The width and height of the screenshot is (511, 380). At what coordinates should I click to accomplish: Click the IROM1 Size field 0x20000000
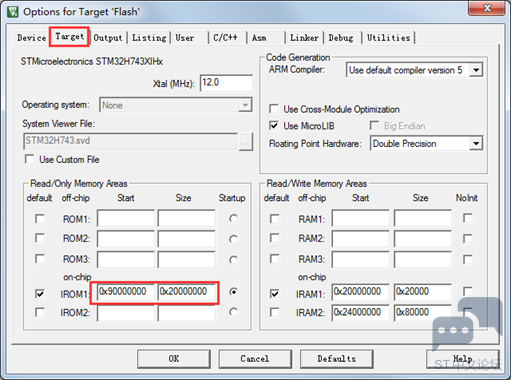pos(187,292)
